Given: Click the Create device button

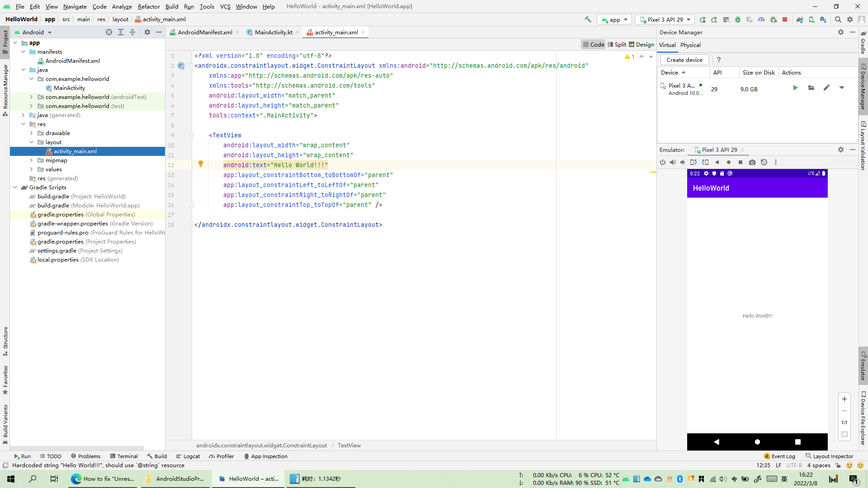Looking at the screenshot, I should click(684, 60).
